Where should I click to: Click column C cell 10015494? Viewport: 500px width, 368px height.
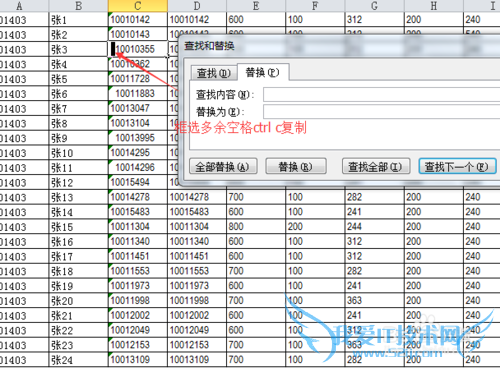click(138, 182)
